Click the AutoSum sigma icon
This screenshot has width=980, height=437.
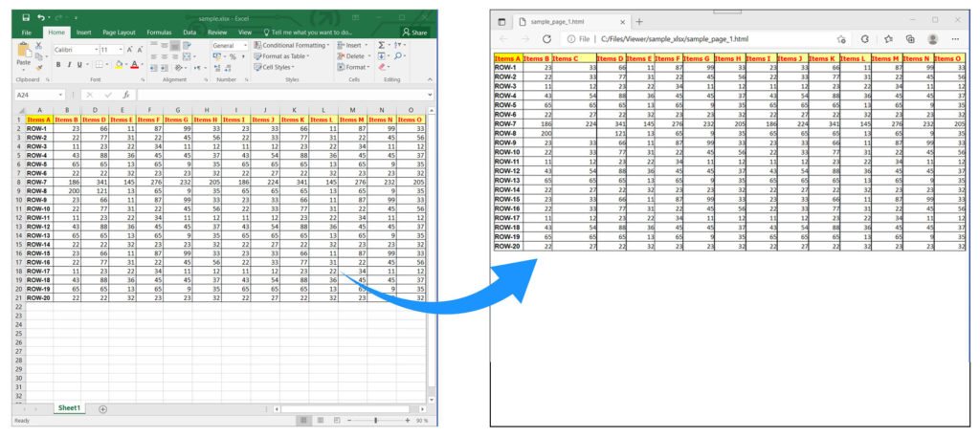382,45
